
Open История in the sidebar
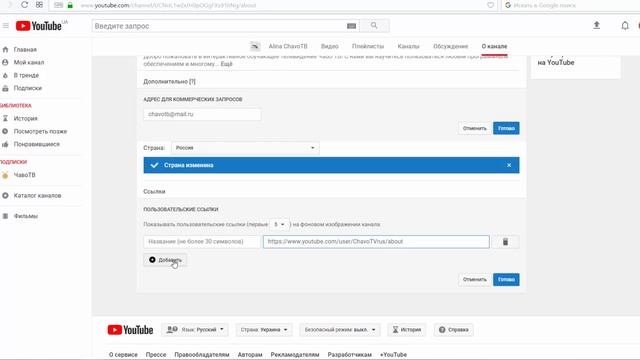25,118
